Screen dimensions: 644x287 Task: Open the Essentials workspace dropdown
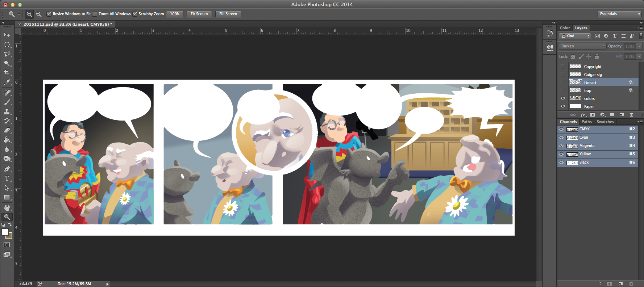[619, 14]
